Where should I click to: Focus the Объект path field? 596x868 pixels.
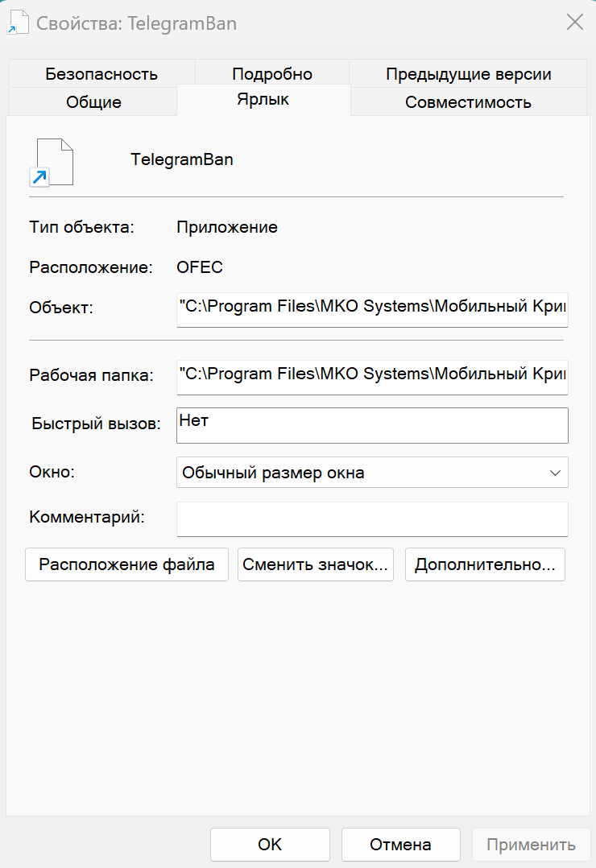(x=372, y=309)
